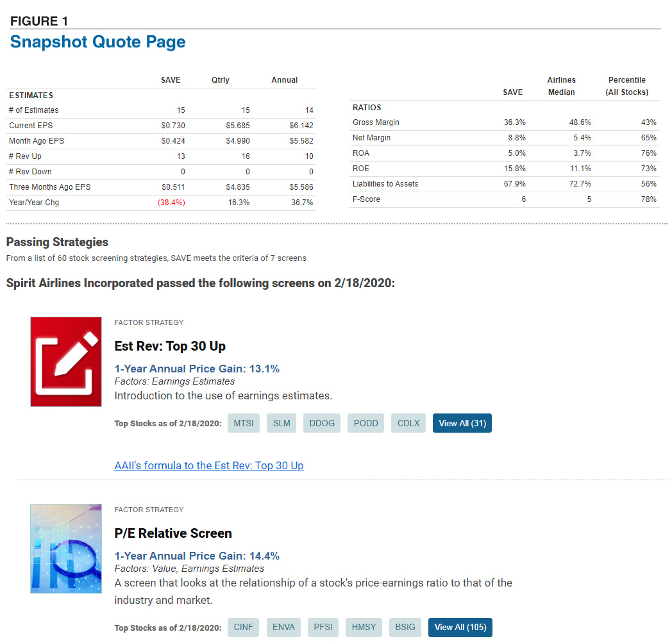Click the Percentile (All Stocks) column header
Viewport: 672px width, 641px height.
627,86
